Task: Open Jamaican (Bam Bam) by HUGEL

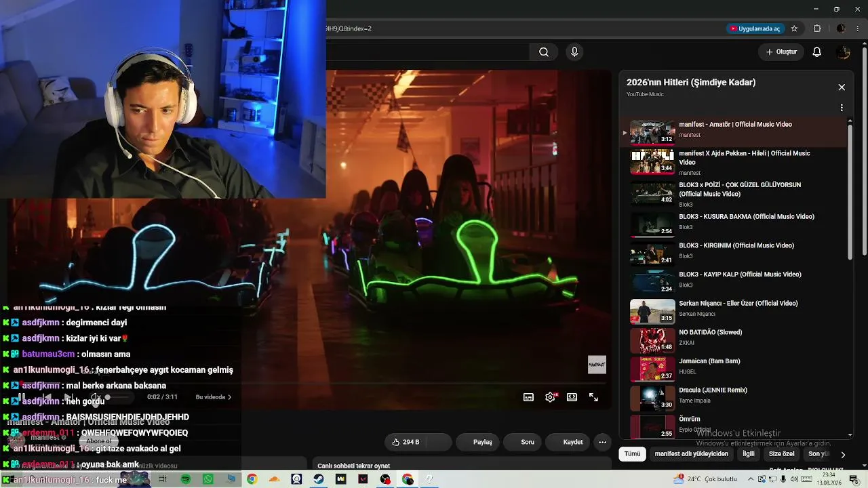Action: click(x=734, y=369)
